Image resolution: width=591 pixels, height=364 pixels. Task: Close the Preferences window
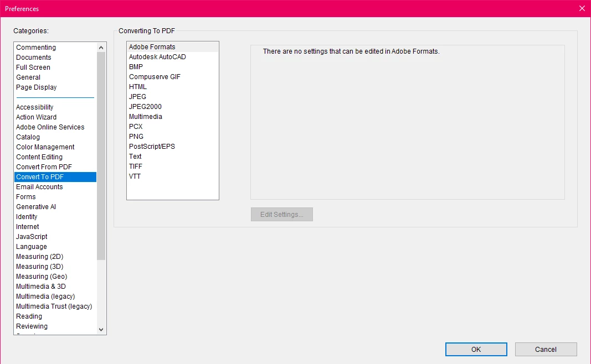click(x=582, y=9)
